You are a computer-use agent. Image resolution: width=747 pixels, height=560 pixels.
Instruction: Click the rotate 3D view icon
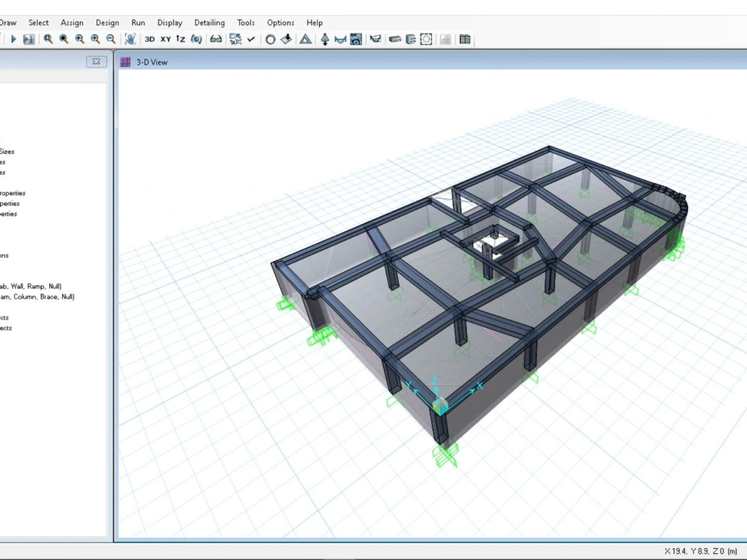click(x=196, y=39)
